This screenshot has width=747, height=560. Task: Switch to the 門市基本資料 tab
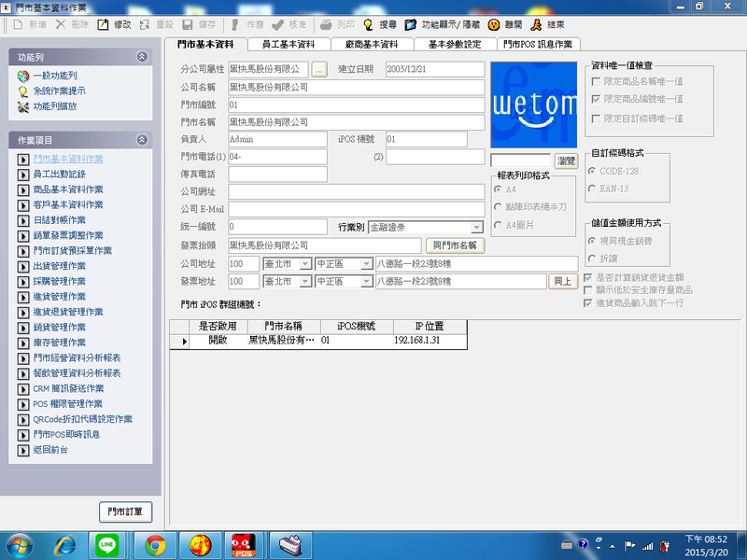tap(205, 44)
